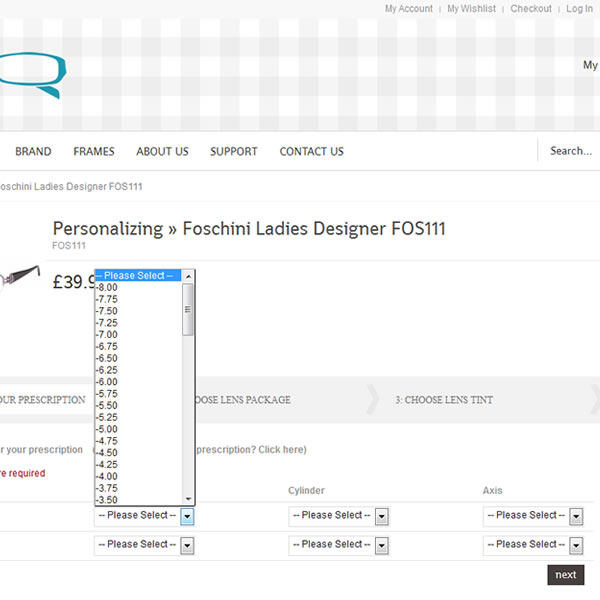Click the My Wishlist link
600x600 pixels.
coord(471,9)
